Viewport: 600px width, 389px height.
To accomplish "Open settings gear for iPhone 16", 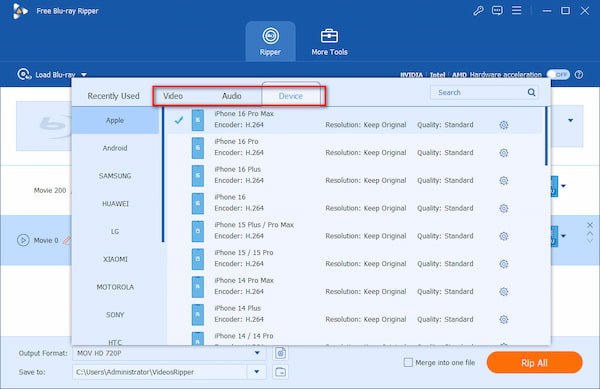I will click(504, 208).
